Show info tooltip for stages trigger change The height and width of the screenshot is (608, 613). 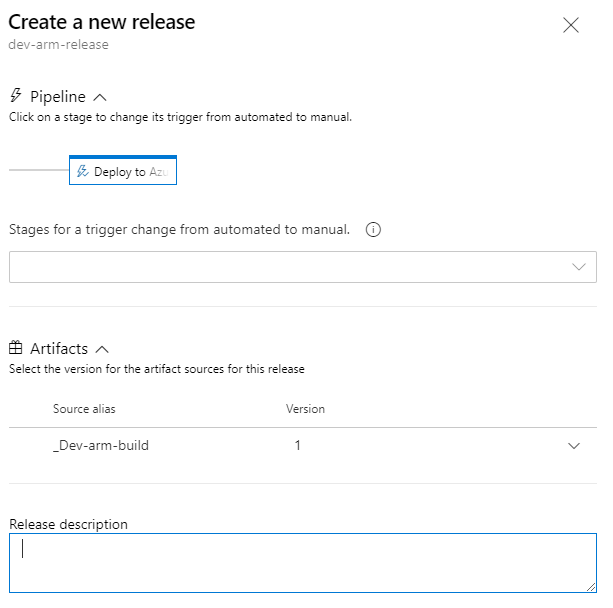click(374, 230)
